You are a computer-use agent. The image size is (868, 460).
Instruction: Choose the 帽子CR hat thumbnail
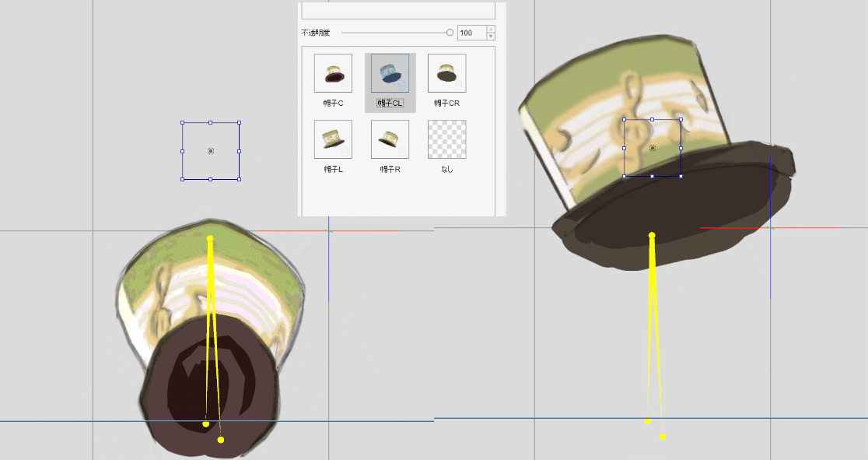446,73
